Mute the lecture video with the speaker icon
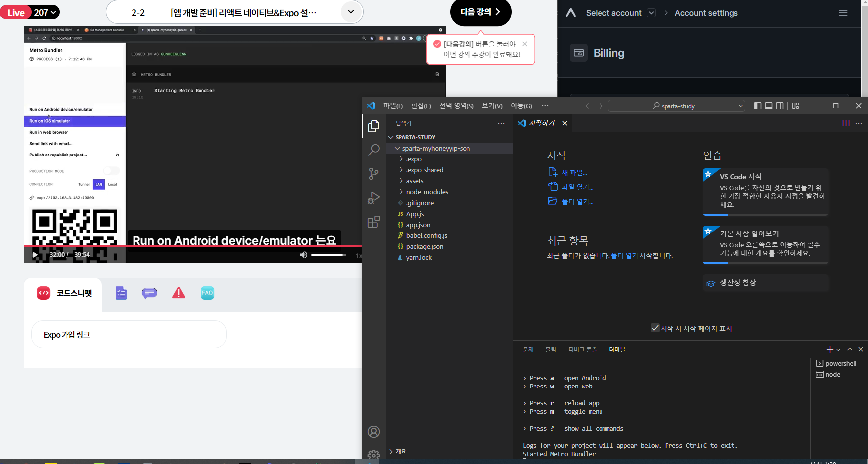This screenshot has height=464, width=868. [x=304, y=255]
